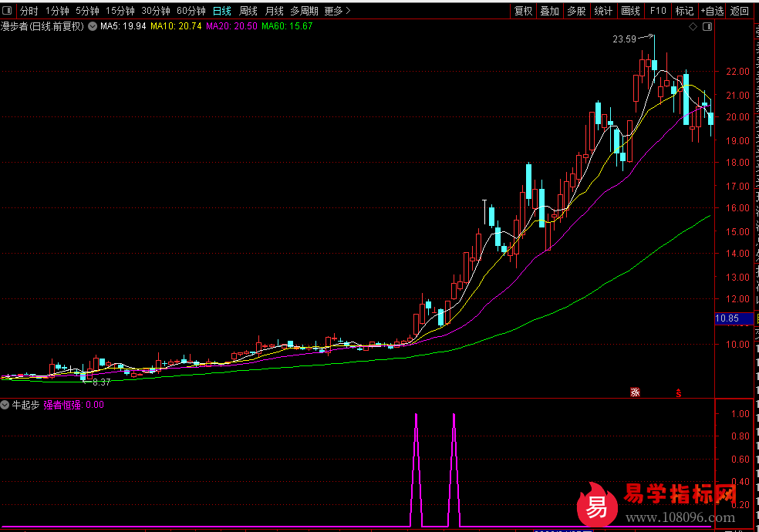759x532 pixels.
Task: Switch to 分时 intraday chart
Action: coord(29,11)
